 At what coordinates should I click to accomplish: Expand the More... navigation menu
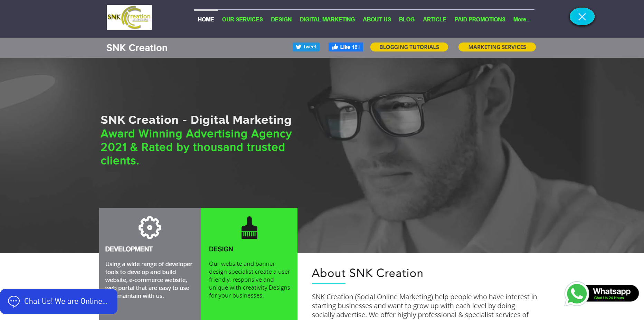[522, 20]
